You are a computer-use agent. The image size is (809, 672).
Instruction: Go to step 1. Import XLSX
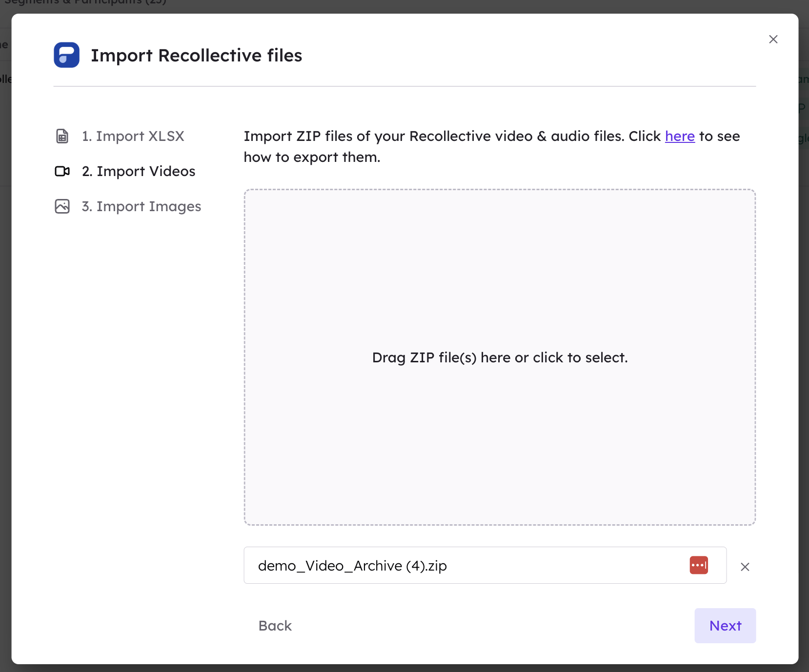pos(133,136)
